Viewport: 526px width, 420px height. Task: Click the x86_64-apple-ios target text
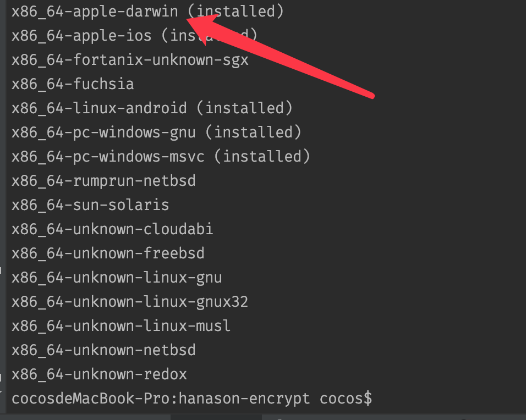[81, 35]
